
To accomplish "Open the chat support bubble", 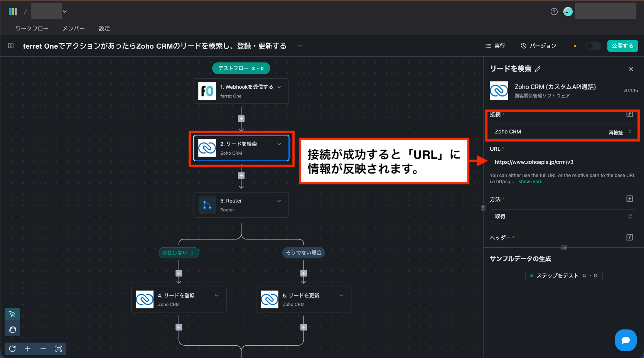I will pyautogui.click(x=626, y=340).
